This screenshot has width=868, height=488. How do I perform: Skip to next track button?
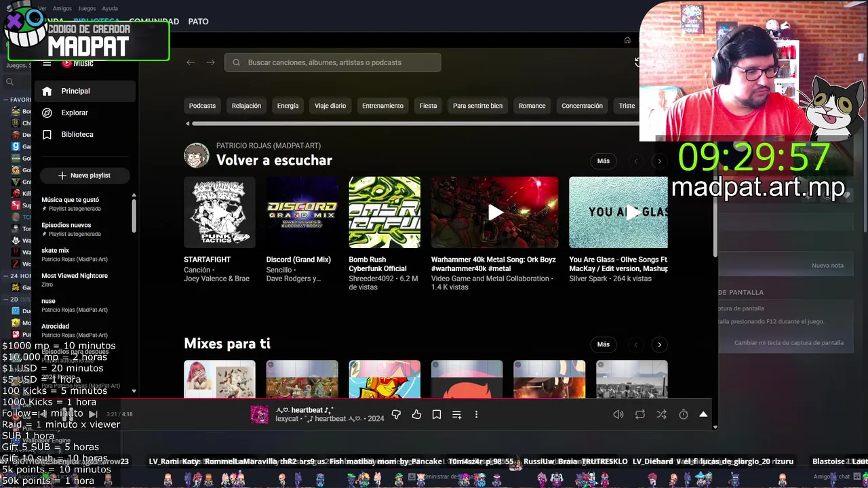coord(93,414)
